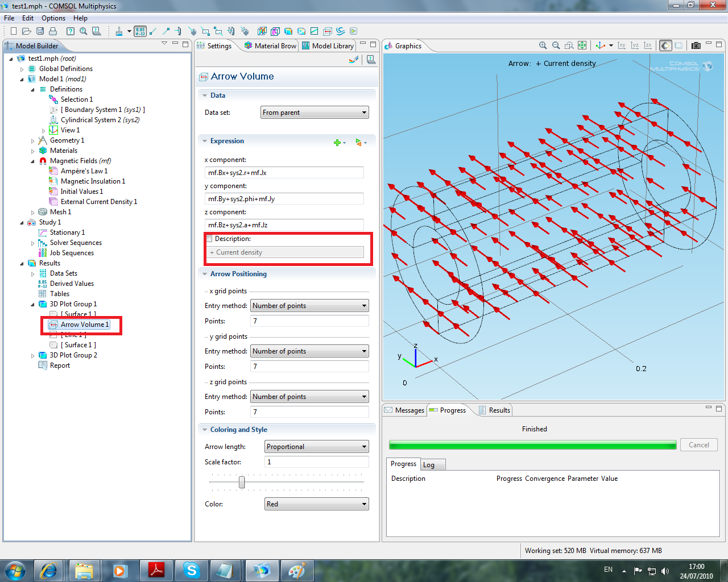
Task: Toggle the scene light button
Action: pos(665,45)
